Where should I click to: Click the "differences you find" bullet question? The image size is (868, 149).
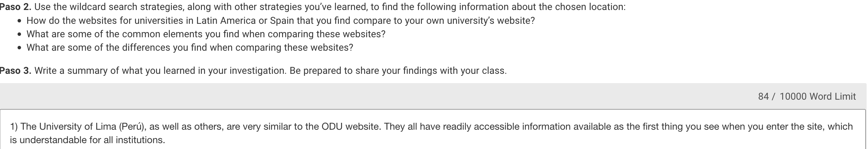pyautogui.click(x=190, y=48)
